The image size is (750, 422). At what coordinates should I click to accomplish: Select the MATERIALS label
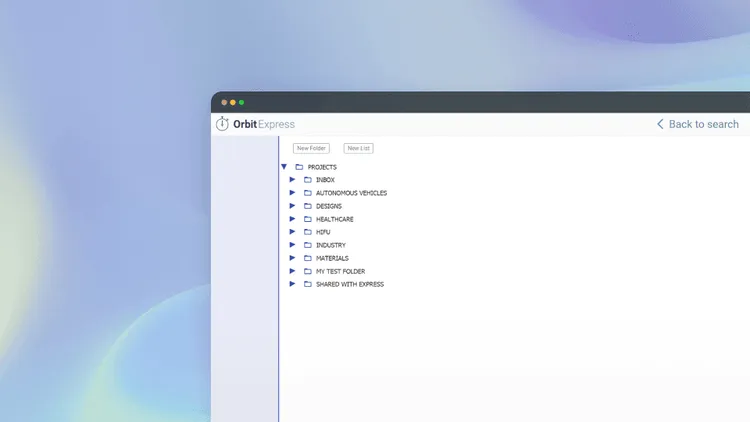coord(332,258)
